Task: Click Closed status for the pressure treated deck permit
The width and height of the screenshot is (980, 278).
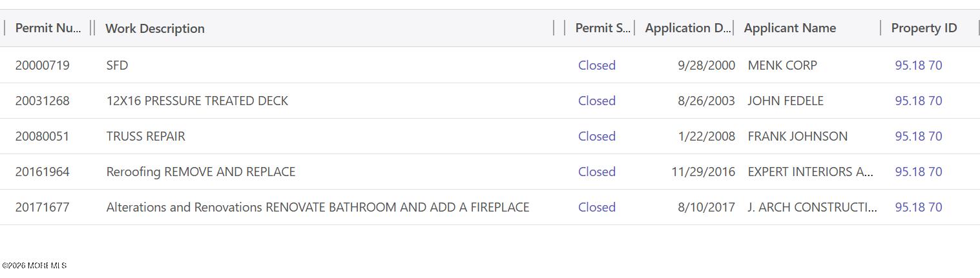Action: tap(596, 101)
